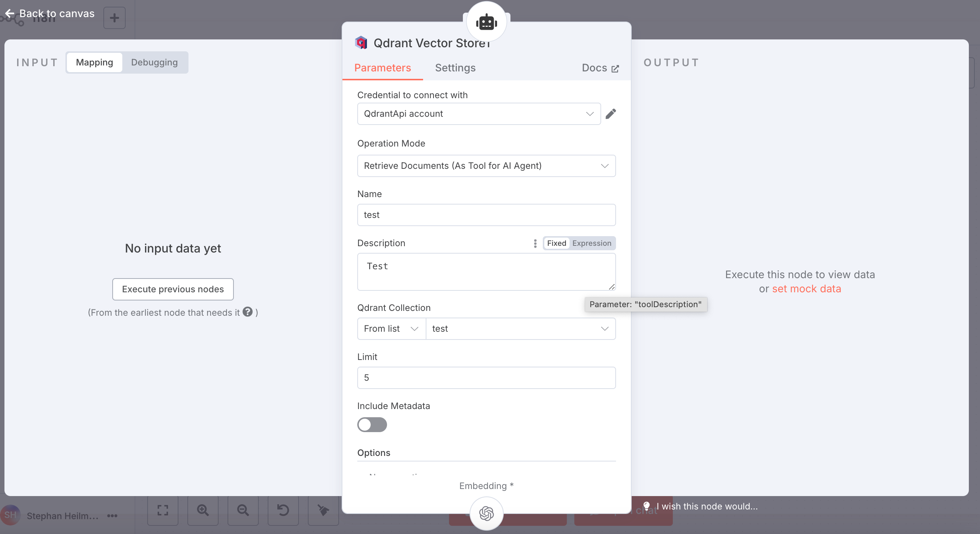
Task: Click the Options section heading
Action: 374,453
